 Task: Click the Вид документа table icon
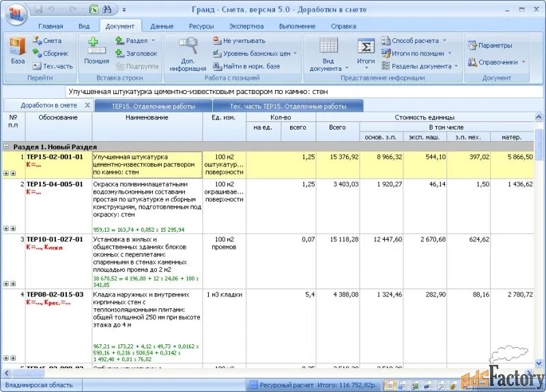pos(328,46)
